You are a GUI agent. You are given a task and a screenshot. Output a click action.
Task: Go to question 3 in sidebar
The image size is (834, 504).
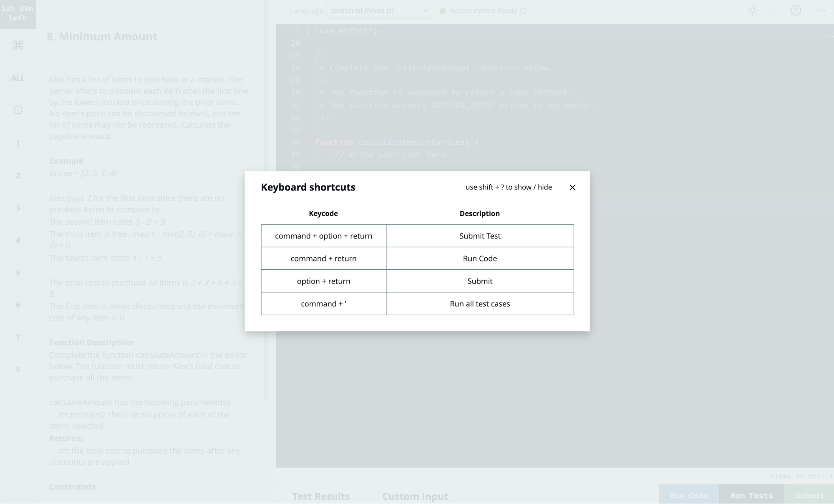click(x=18, y=208)
